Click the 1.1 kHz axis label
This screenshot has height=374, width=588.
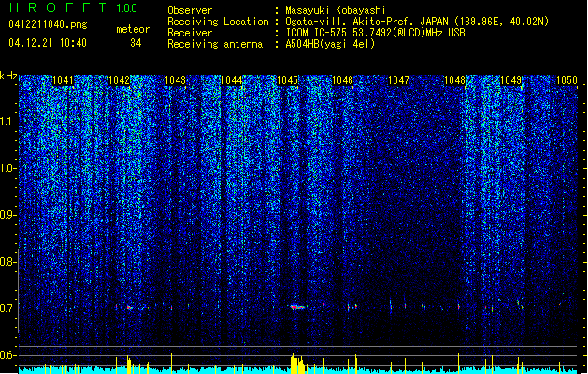click(x=8, y=122)
